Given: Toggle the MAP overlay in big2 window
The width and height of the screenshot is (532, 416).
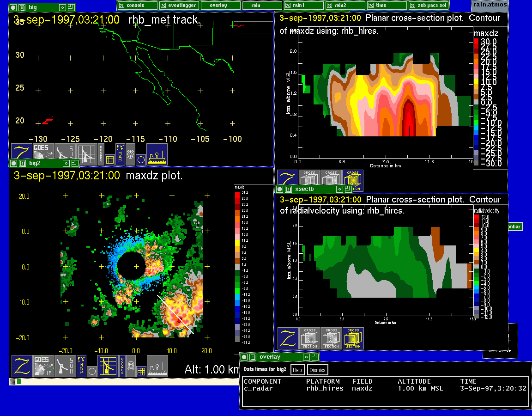Looking at the screenshot, I should click(x=81, y=366).
